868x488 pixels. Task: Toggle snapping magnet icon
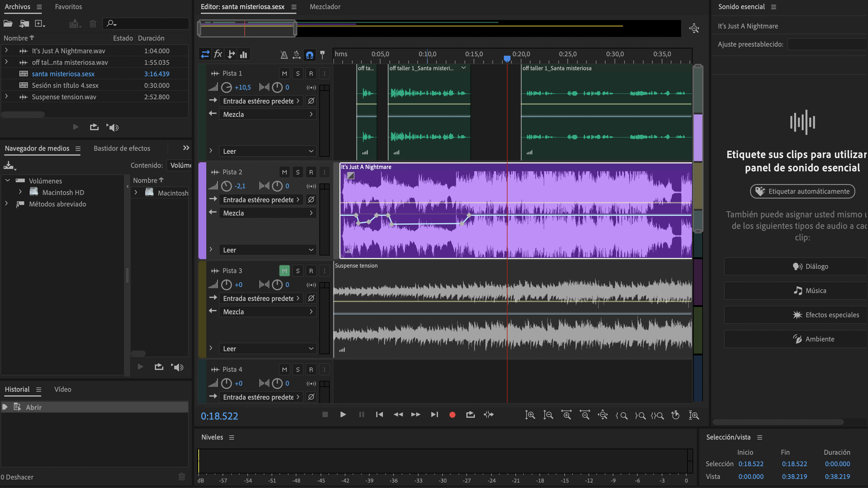pos(309,54)
